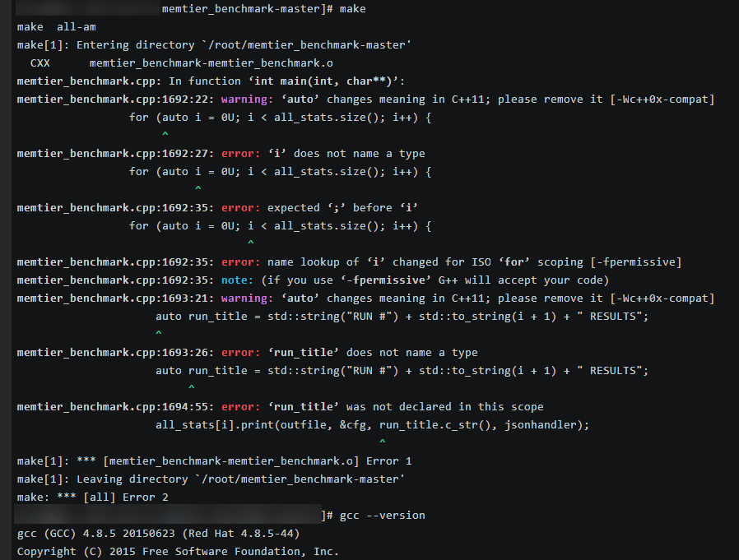Click the 'Entering directory' path line
This screenshot has width=739, height=560.
coord(214,45)
